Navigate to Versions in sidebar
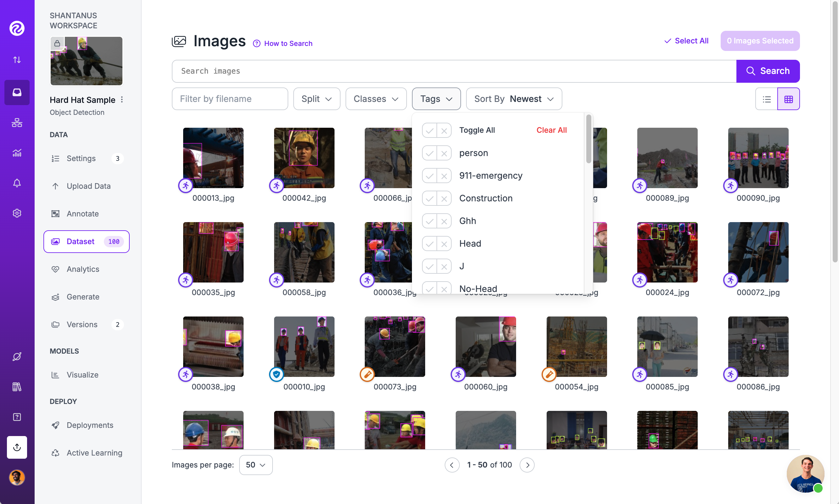Screen dimensions: 839x504 (82, 324)
